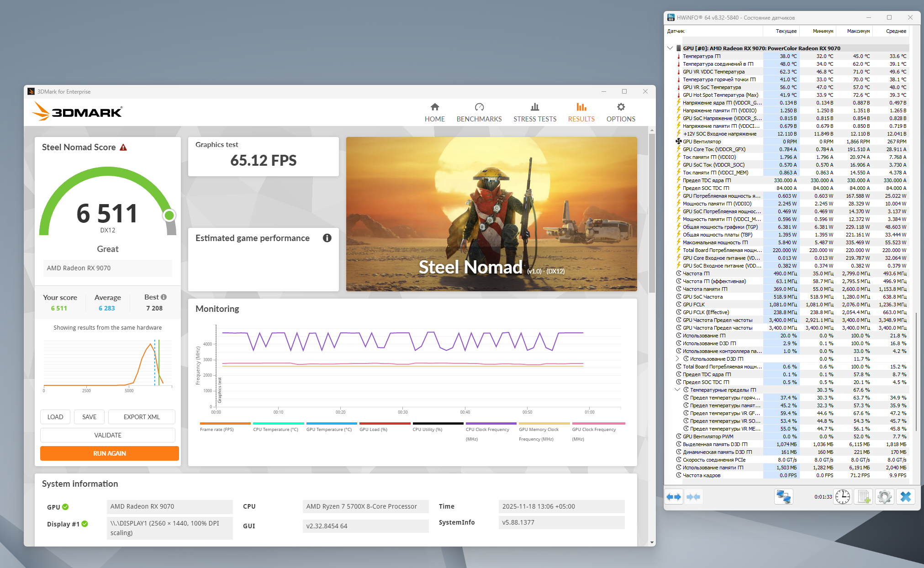
Task: Click the HWiNFO log file icon
Action: [x=863, y=497]
